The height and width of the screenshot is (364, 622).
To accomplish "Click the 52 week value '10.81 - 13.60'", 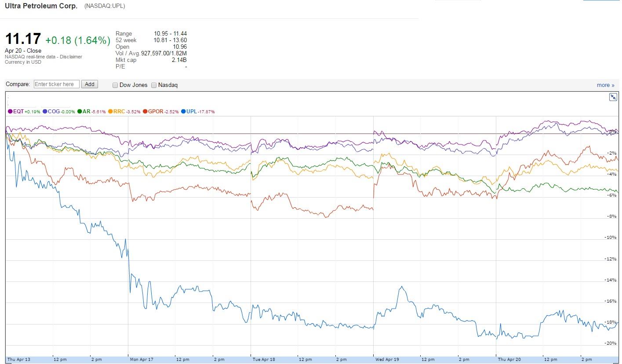I will [170, 40].
